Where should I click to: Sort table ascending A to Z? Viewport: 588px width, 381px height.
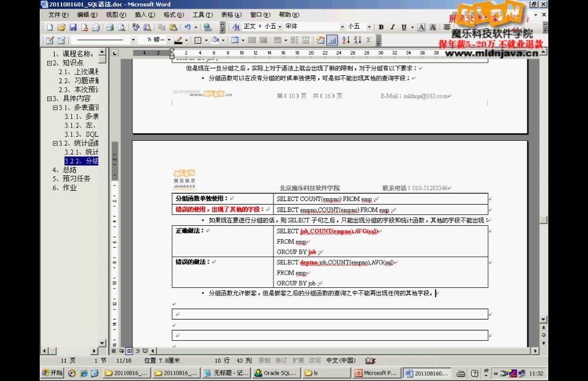pos(346,40)
